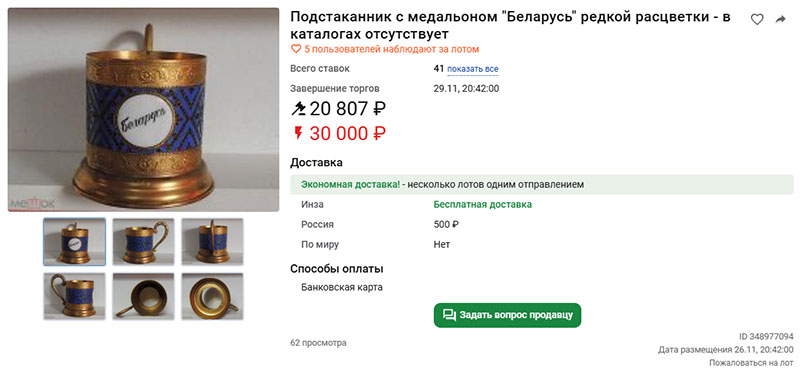Click the share arrow icon
The height and width of the screenshot is (374, 800).
pyautogui.click(x=781, y=19)
